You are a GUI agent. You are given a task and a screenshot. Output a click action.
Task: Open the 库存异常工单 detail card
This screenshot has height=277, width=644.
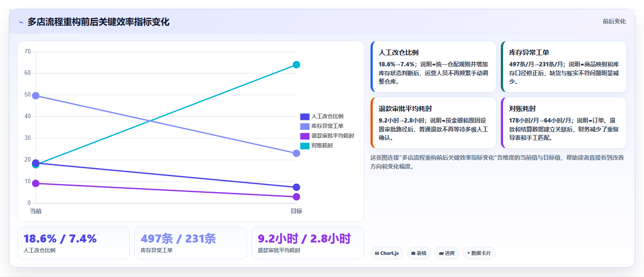(563, 66)
